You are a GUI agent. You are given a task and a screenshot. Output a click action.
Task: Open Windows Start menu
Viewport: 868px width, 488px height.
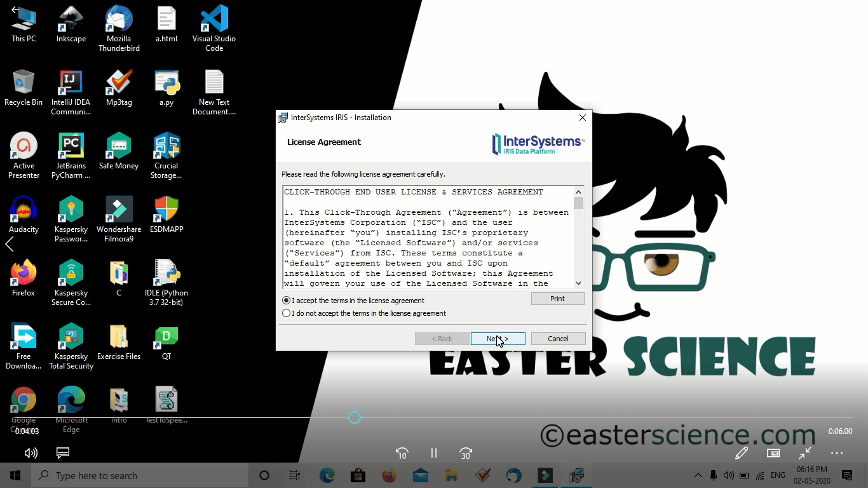pos(15,475)
